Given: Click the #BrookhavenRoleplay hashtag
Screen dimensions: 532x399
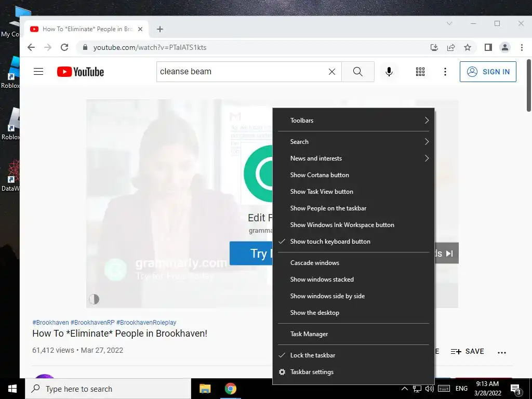Looking at the screenshot, I should click(x=146, y=322).
